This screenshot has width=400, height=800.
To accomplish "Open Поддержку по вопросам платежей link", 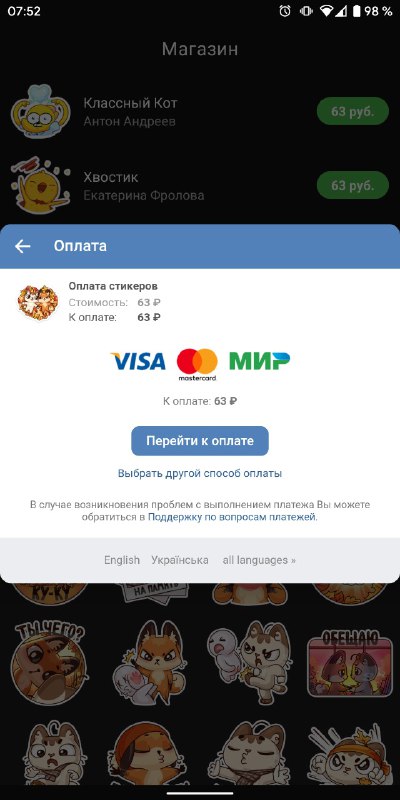I will pyautogui.click(x=232, y=517).
